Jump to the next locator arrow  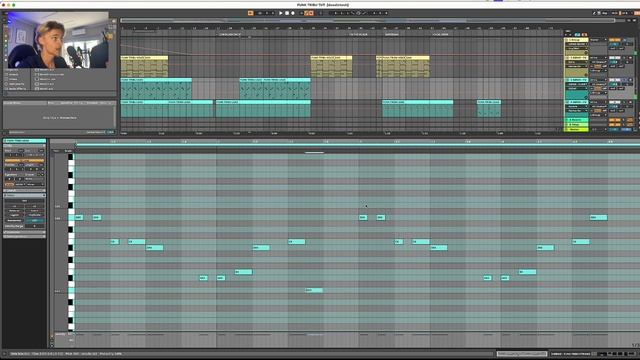(569, 34)
